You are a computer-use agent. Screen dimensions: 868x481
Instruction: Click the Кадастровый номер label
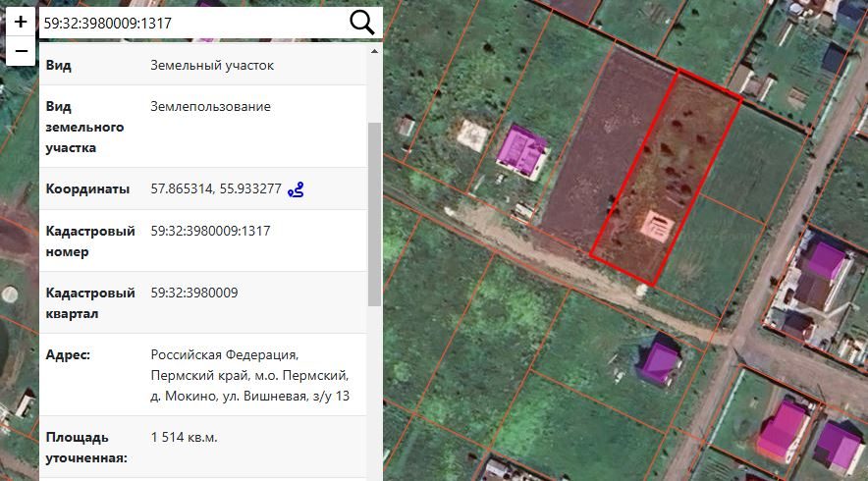tap(90, 241)
